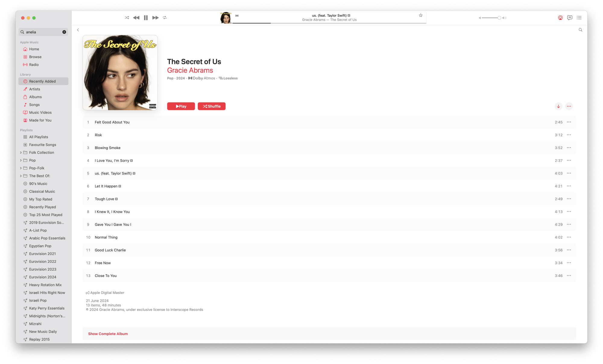Open Top 25 Most Played playlist
The height and width of the screenshot is (364, 603).
click(43, 215)
